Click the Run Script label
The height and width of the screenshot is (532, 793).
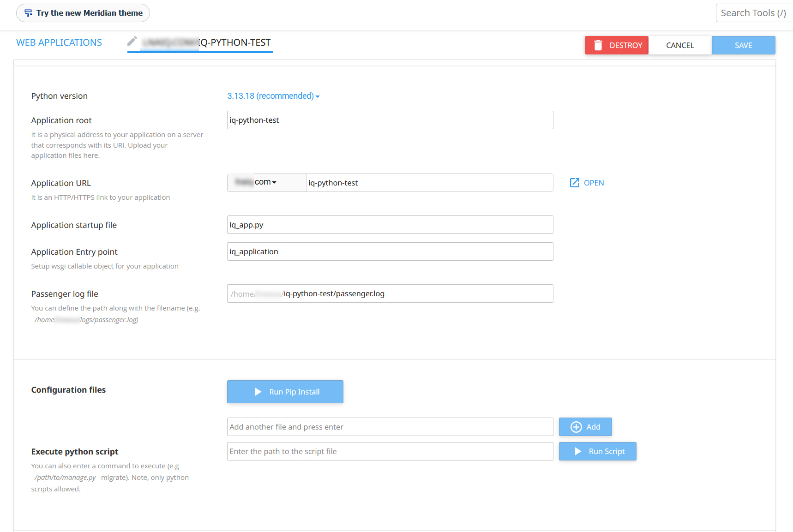click(x=607, y=451)
